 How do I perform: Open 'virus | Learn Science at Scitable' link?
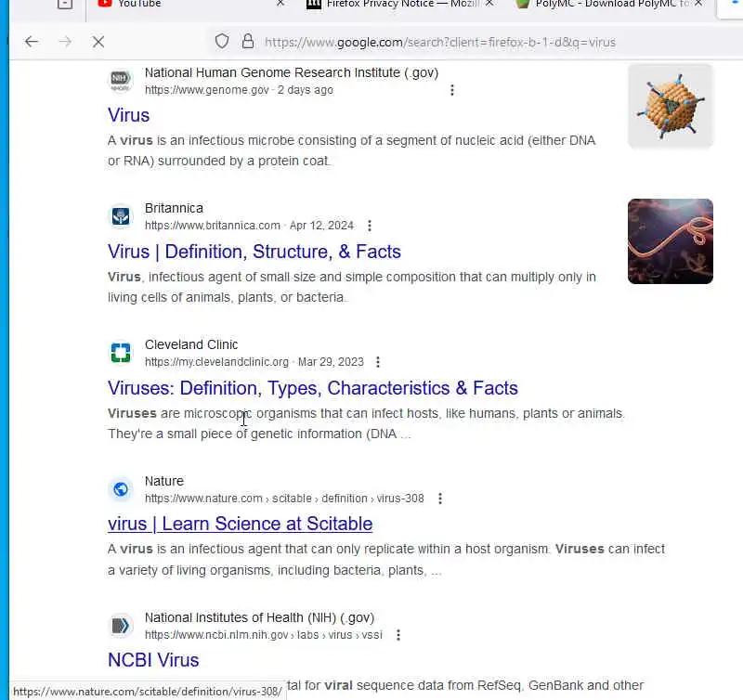240,524
